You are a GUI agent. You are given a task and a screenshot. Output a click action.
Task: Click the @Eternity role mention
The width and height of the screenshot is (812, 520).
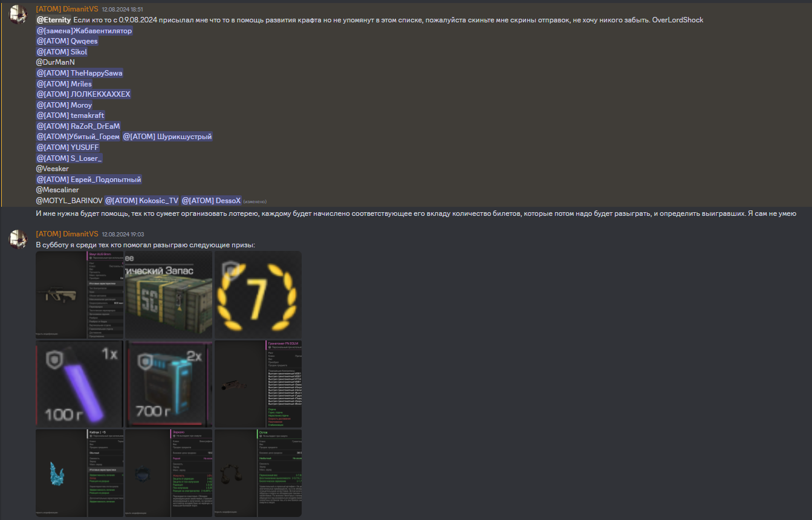(54, 20)
